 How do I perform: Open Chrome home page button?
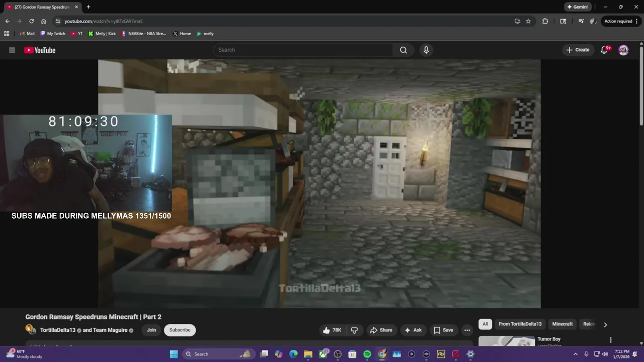[44, 21]
